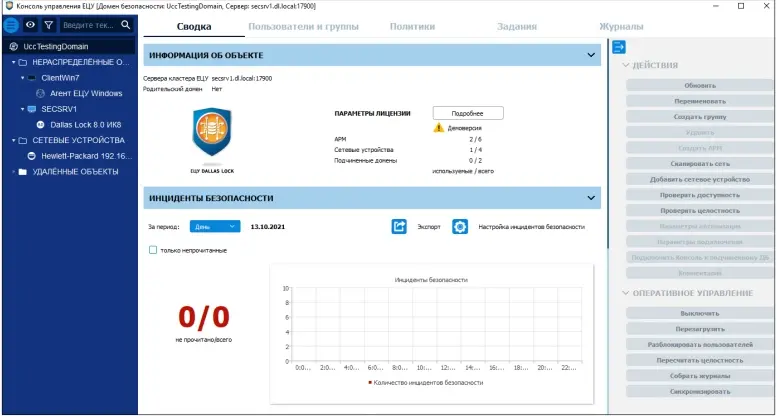Open the 'День' period dropdown
The width and height of the screenshot is (777, 418).
[x=215, y=227]
